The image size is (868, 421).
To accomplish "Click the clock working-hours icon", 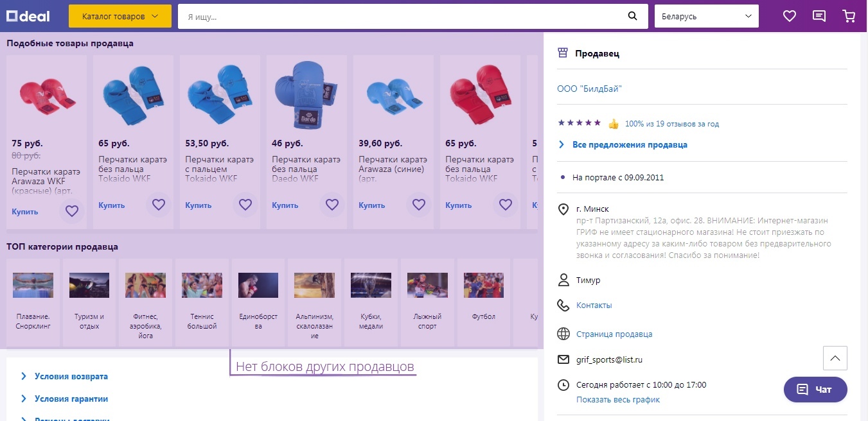I will click(x=563, y=385).
